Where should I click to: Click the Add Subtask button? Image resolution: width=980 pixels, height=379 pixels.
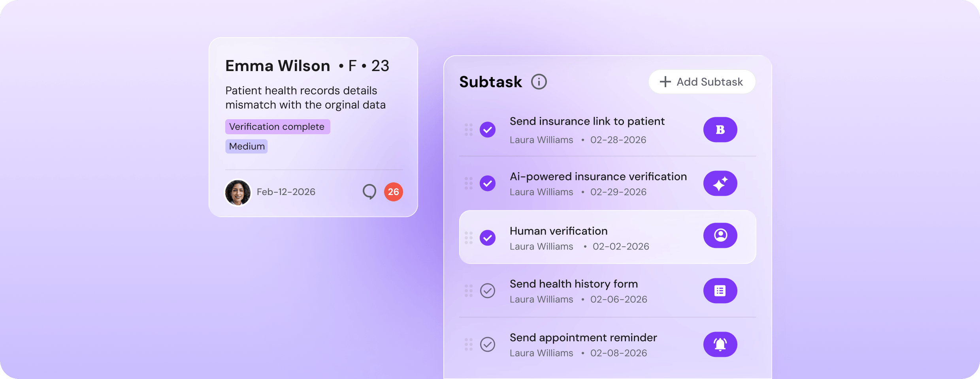click(x=702, y=82)
